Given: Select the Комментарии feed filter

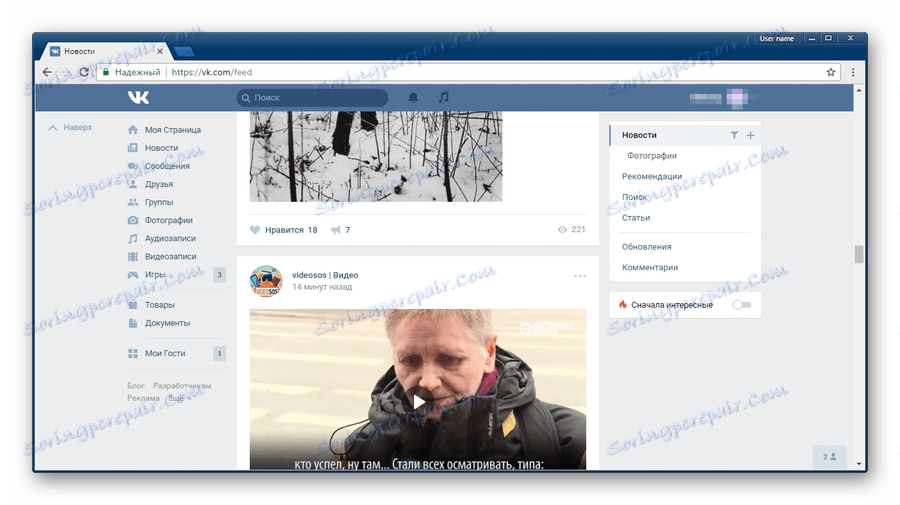Looking at the screenshot, I should (x=650, y=267).
